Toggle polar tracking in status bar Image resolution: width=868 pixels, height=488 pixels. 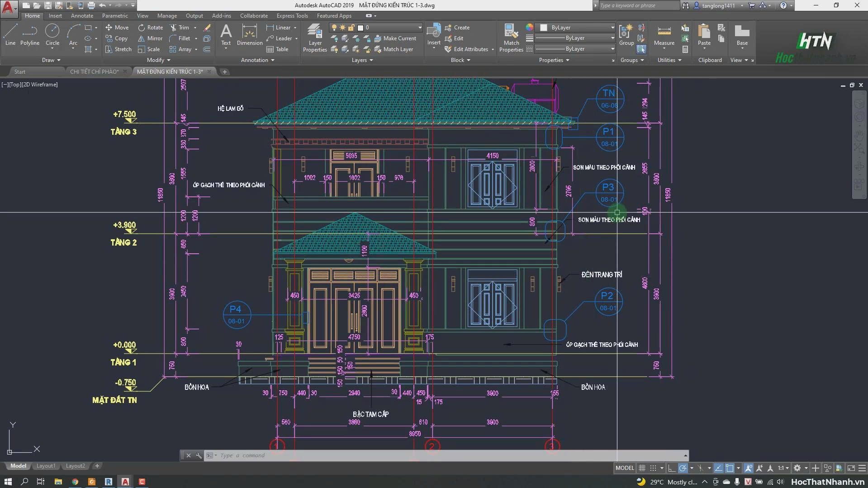683,468
